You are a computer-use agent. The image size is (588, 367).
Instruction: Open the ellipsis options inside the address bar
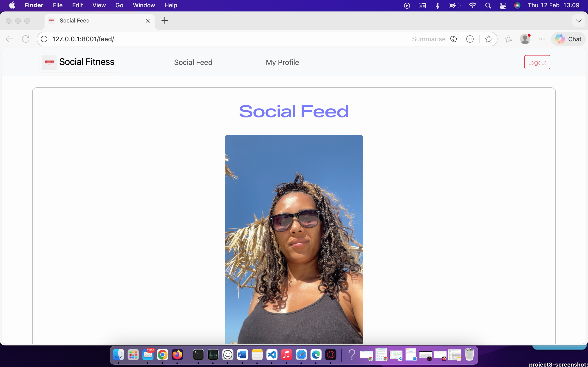tap(470, 39)
